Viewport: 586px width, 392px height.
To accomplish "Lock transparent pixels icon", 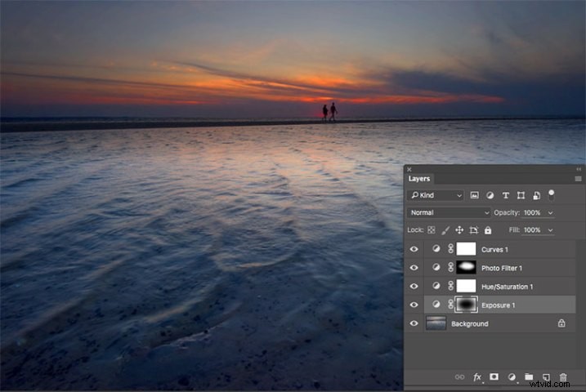I will (x=432, y=230).
